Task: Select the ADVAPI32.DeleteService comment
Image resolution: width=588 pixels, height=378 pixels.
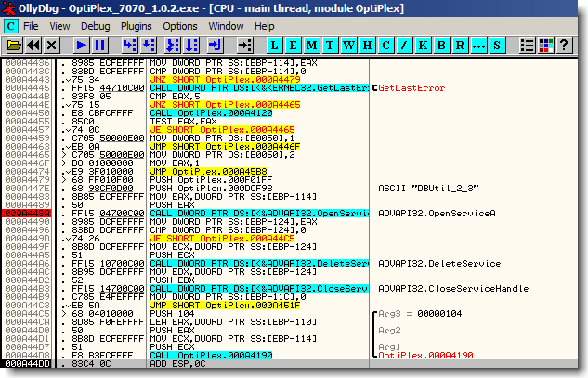Action: pos(439,264)
